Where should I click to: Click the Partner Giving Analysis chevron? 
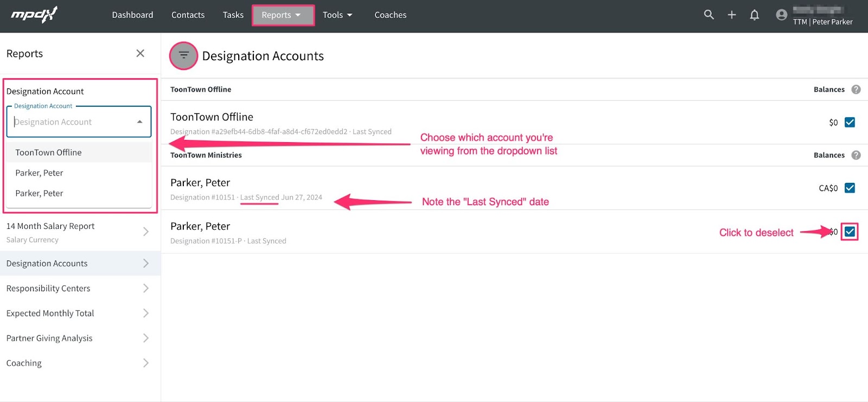145,338
